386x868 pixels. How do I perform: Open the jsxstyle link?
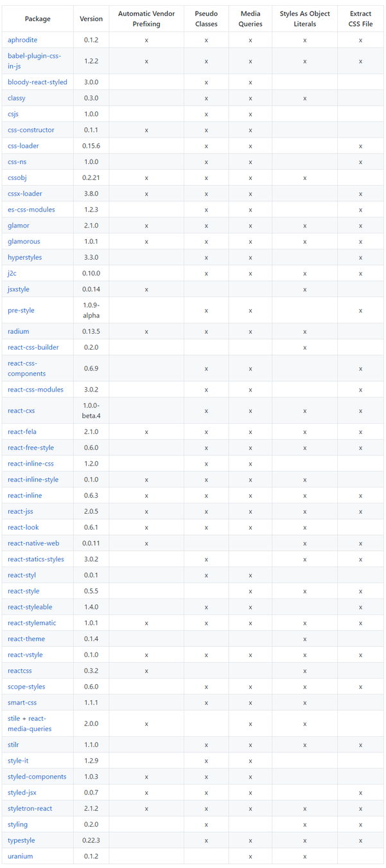tap(20, 289)
